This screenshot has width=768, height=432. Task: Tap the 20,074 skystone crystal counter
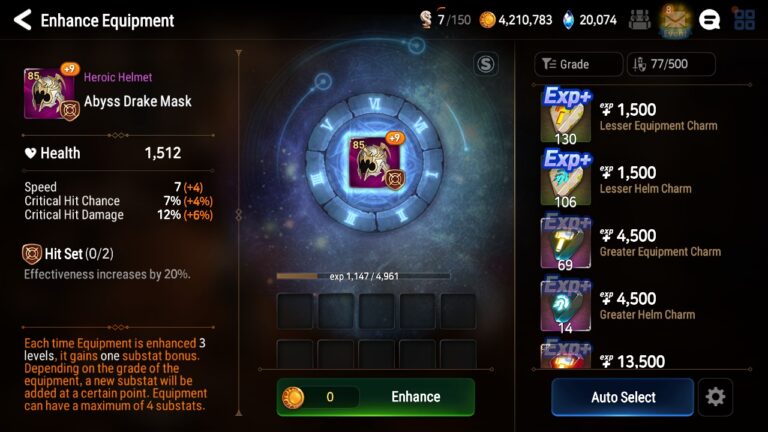(x=590, y=20)
